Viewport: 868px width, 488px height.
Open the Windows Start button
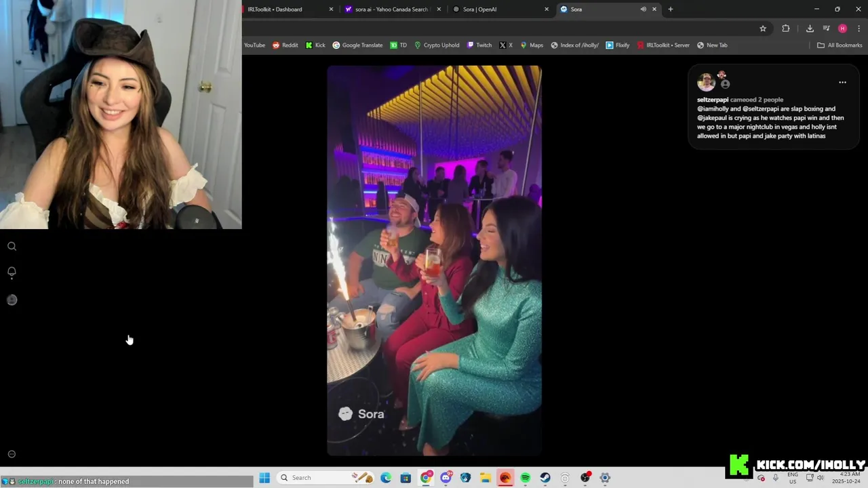pos(264,478)
